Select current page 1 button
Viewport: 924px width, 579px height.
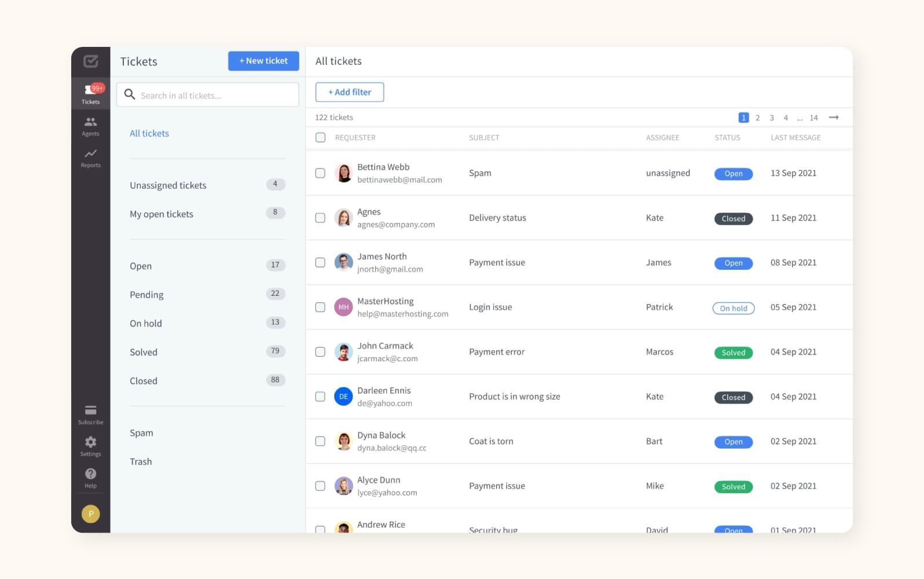744,118
